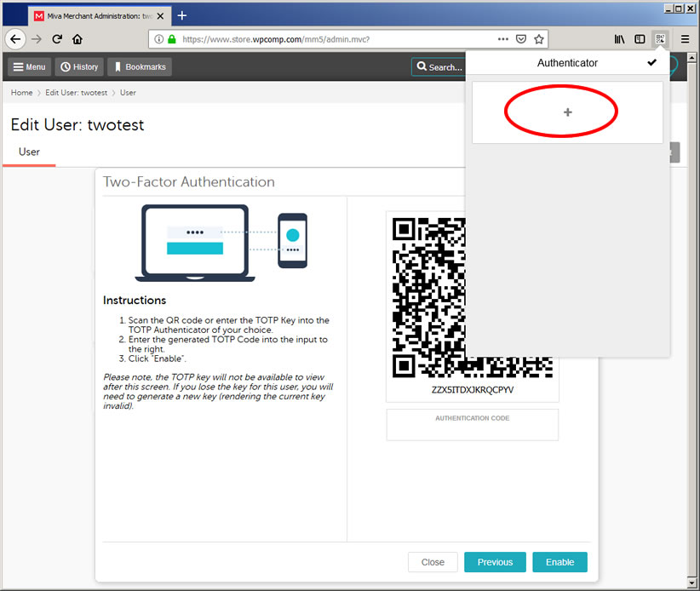Bookmark this page with the star icon
The width and height of the screenshot is (700, 591).
point(539,39)
